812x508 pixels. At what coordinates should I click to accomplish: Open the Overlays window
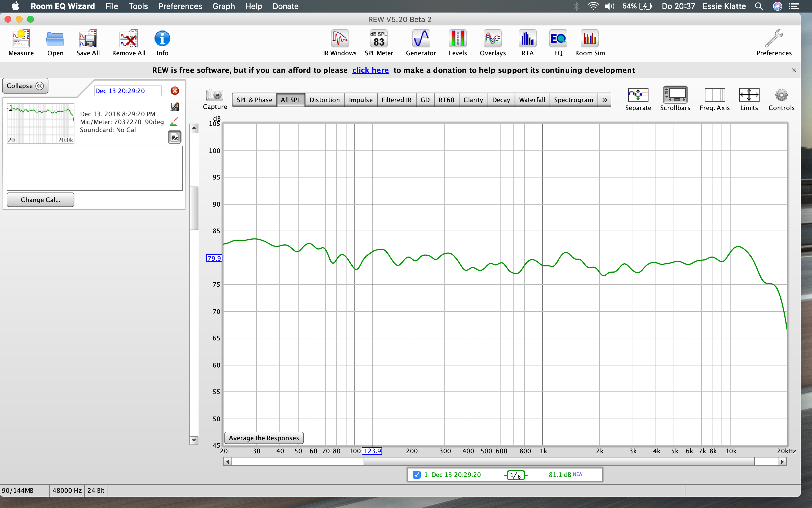pyautogui.click(x=493, y=43)
